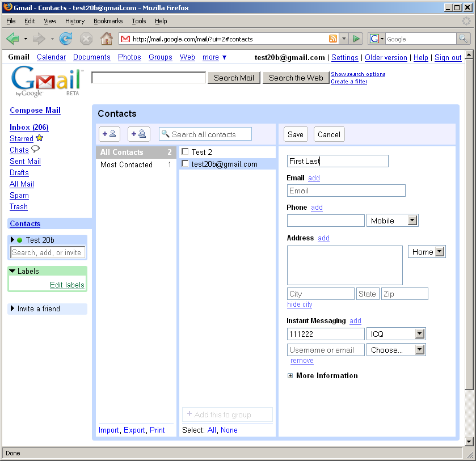Reload the page with the refresh icon
Screen dimensions: 476x461
(x=66, y=39)
